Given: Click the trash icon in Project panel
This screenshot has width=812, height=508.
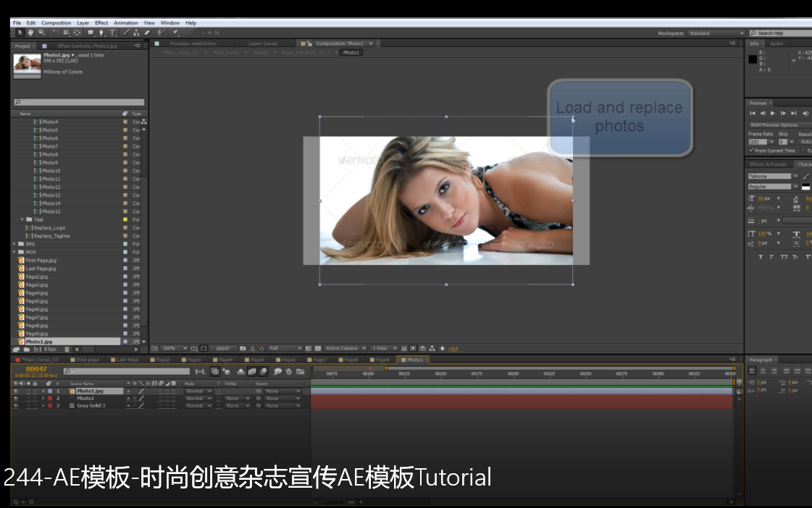Looking at the screenshot, I should tap(67, 350).
